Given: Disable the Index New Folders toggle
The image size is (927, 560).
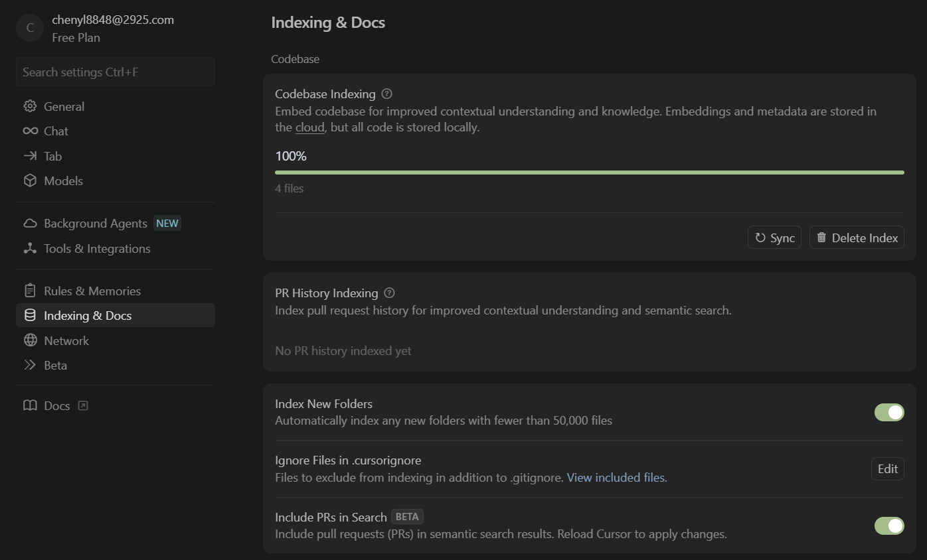Looking at the screenshot, I should 888,412.
